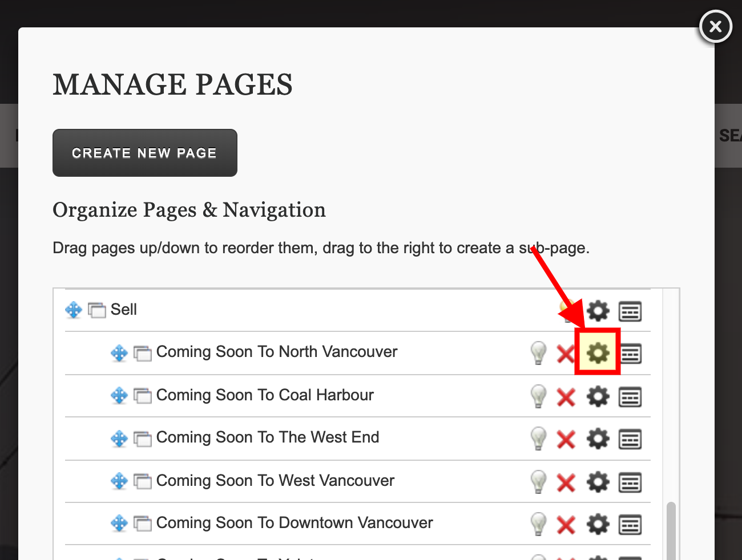This screenshot has width=742, height=560.
Task: Click move handle of Coming Soon To North Vancouver
Action: (x=119, y=353)
